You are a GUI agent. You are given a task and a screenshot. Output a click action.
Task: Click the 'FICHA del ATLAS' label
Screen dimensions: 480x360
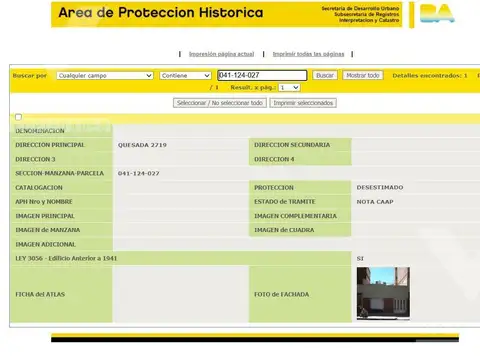[40, 294]
